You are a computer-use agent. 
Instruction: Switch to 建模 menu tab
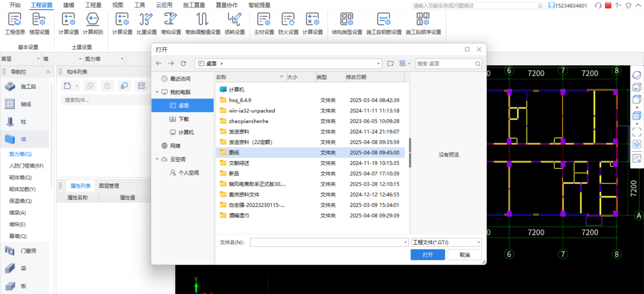69,5
